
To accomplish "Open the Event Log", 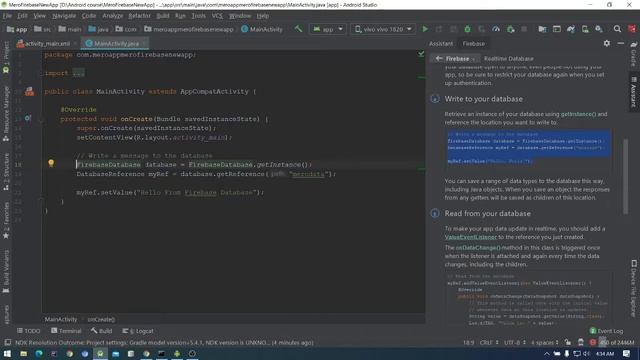I will click(607, 331).
